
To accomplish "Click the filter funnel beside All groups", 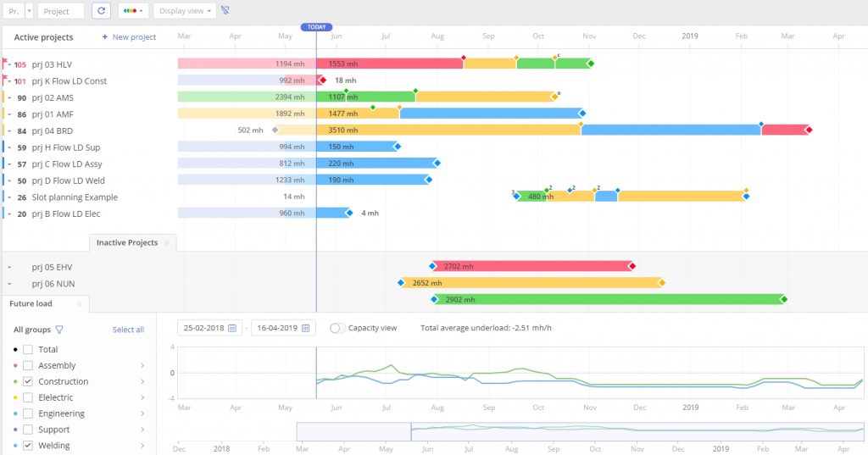I will [x=59, y=330].
